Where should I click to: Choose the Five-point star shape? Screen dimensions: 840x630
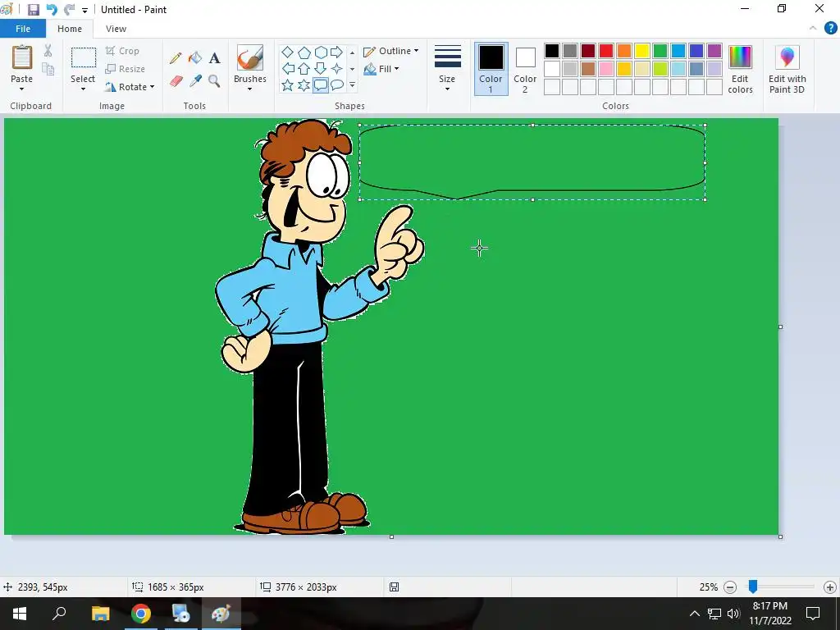[288, 85]
